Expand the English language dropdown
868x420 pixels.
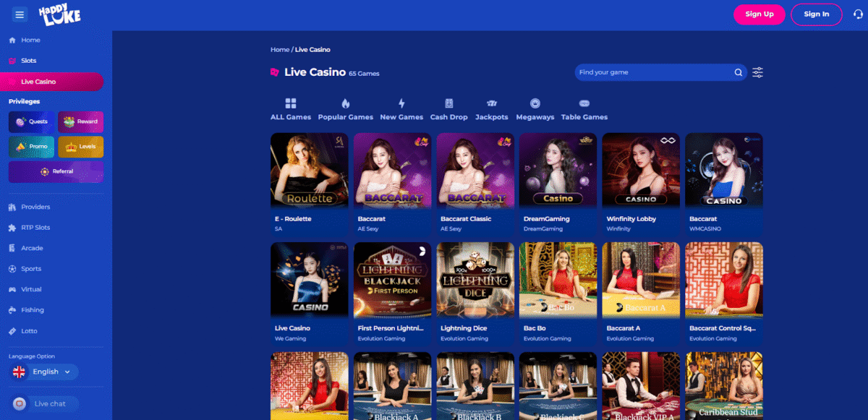point(44,372)
